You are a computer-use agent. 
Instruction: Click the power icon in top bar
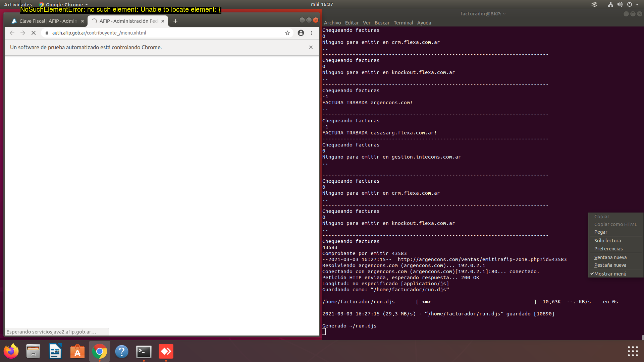[630, 4]
